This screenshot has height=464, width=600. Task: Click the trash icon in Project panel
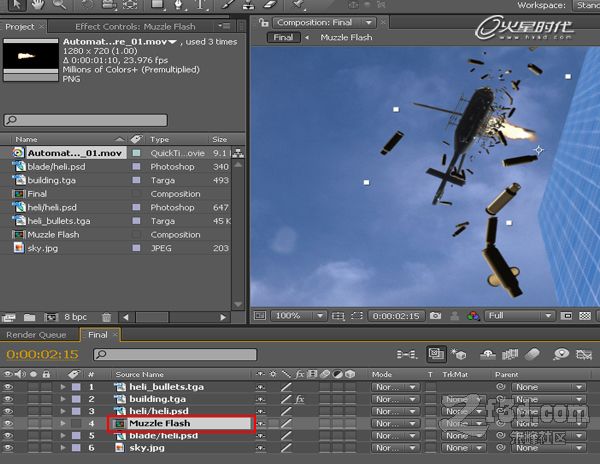[x=106, y=317]
